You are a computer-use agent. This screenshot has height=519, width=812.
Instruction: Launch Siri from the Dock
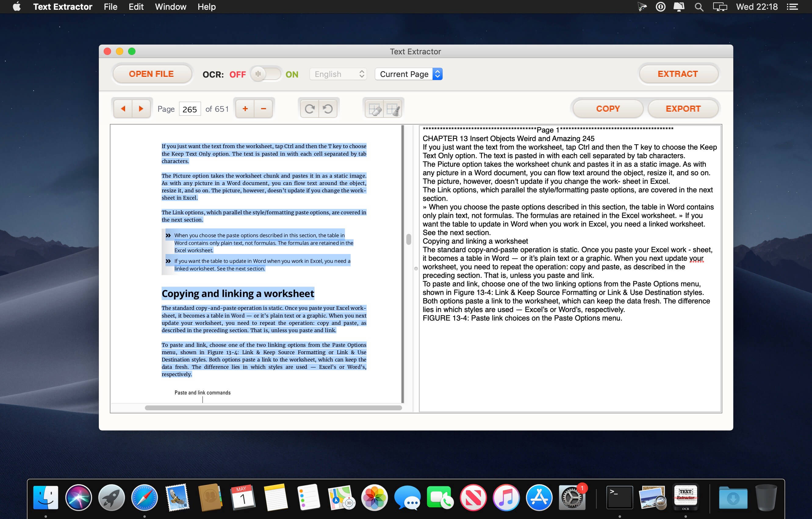79,497
